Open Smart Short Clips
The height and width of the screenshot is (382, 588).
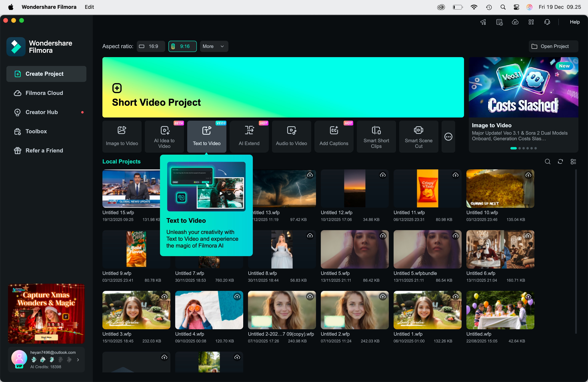click(376, 136)
